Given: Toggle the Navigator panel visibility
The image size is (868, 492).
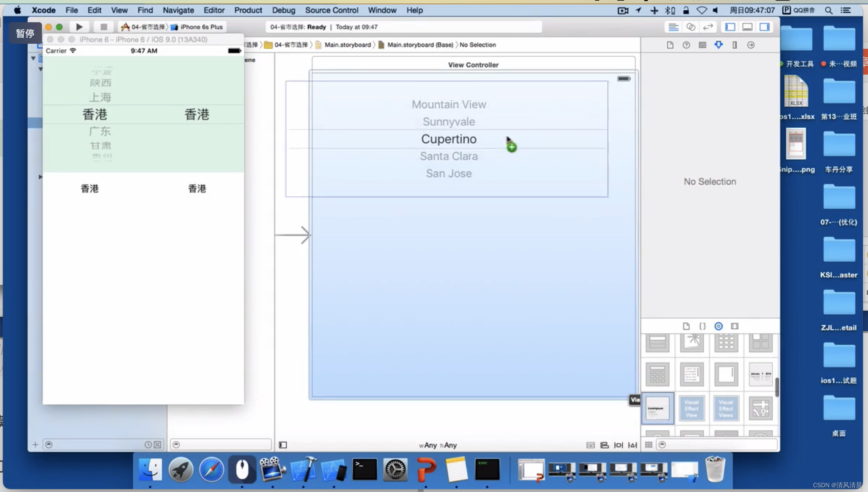Looking at the screenshot, I should (730, 27).
